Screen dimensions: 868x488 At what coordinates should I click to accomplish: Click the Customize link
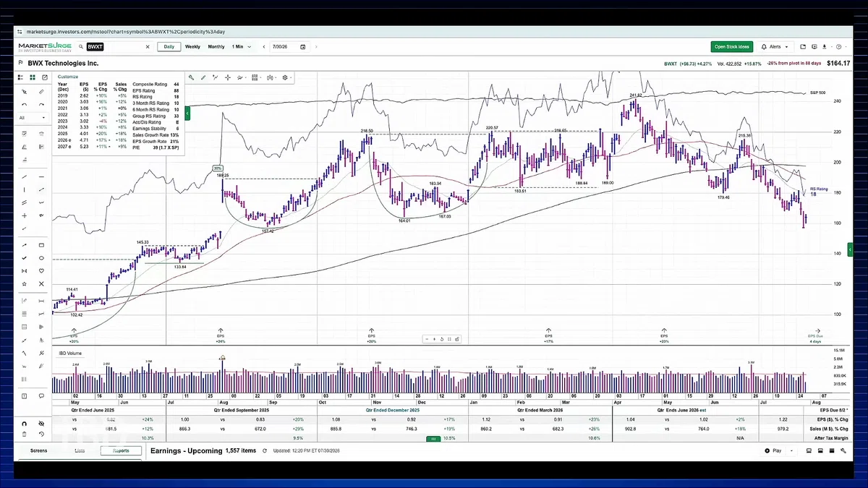point(67,76)
